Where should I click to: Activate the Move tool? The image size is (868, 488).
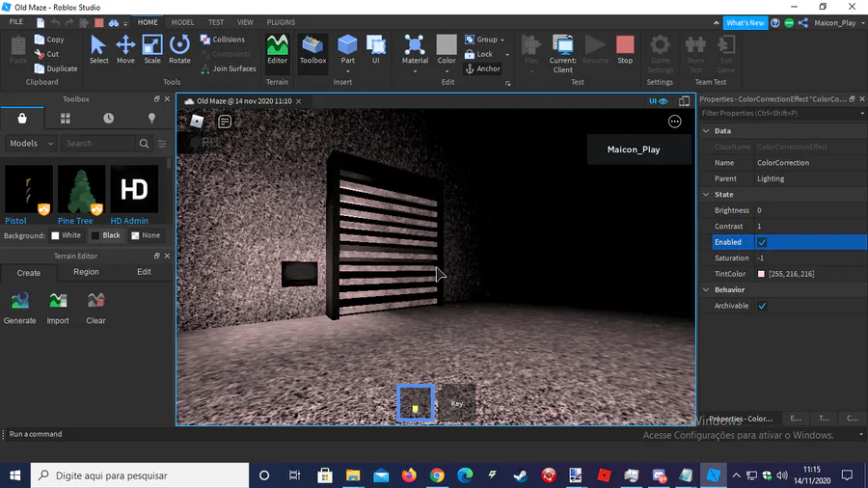coord(125,49)
